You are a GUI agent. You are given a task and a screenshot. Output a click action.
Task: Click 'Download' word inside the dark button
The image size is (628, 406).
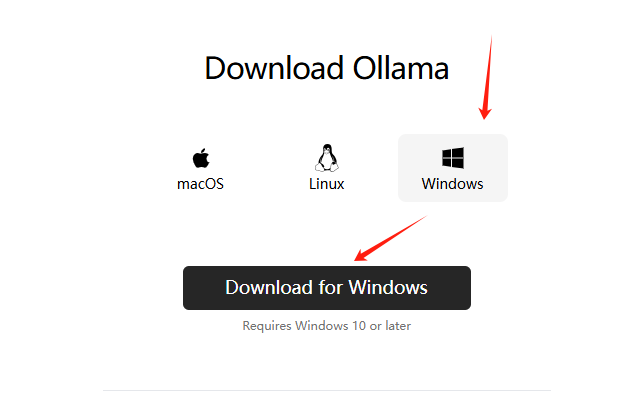269,287
